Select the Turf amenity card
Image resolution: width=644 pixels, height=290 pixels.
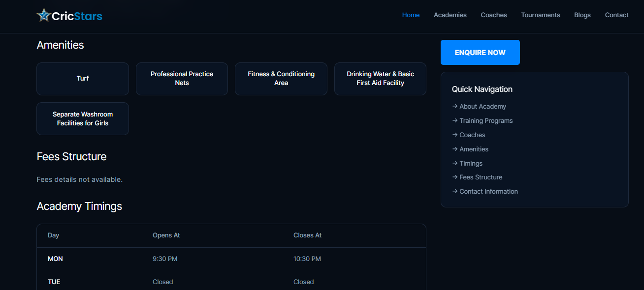[83, 79]
